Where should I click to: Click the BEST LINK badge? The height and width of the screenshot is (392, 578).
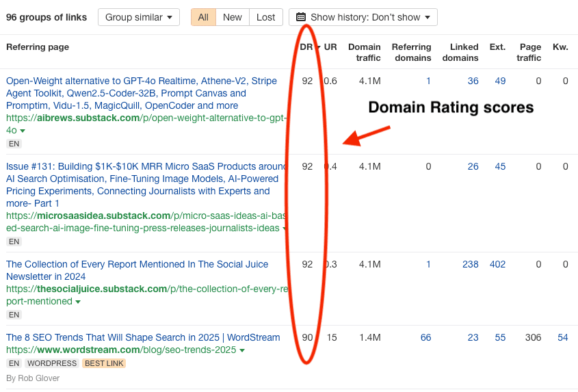[x=104, y=363]
